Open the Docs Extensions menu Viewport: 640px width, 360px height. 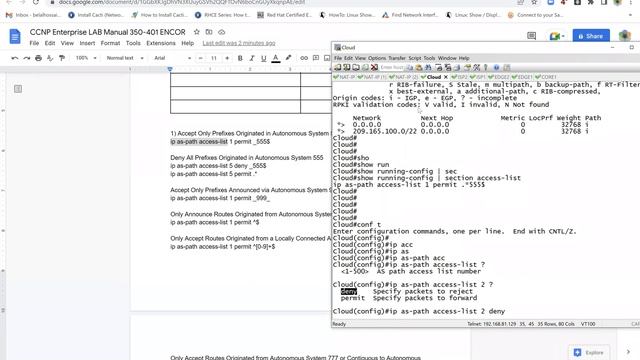pyautogui.click(x=161, y=43)
